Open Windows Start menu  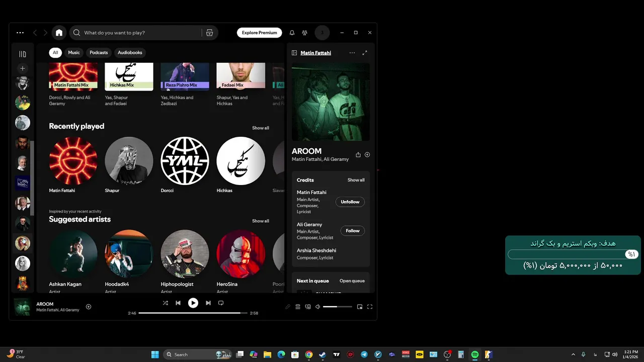[155, 354]
